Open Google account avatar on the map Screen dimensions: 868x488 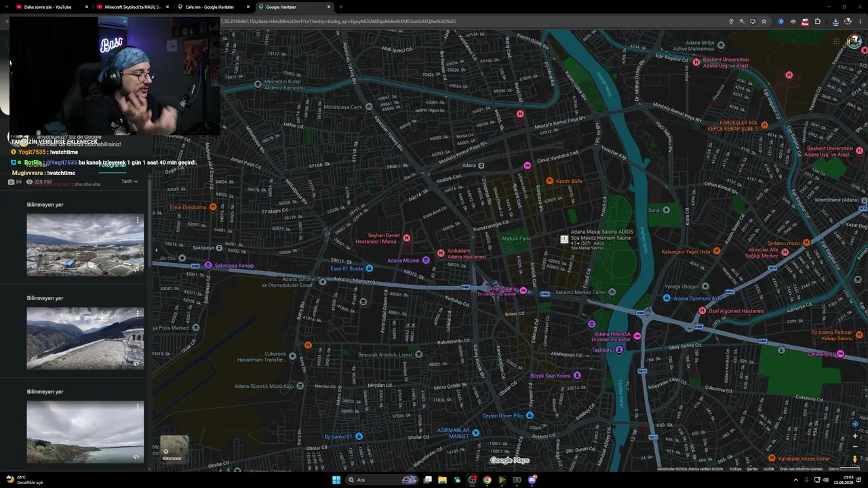coord(854,41)
